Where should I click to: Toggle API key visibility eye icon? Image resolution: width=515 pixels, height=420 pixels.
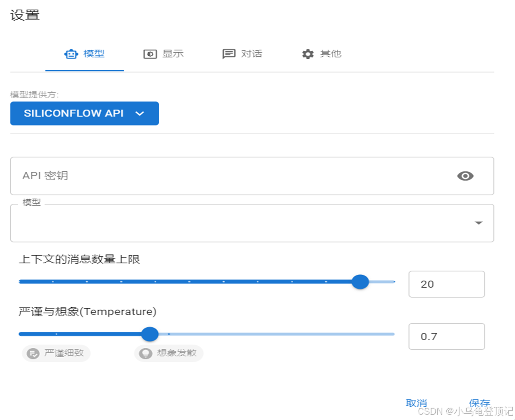(x=465, y=176)
